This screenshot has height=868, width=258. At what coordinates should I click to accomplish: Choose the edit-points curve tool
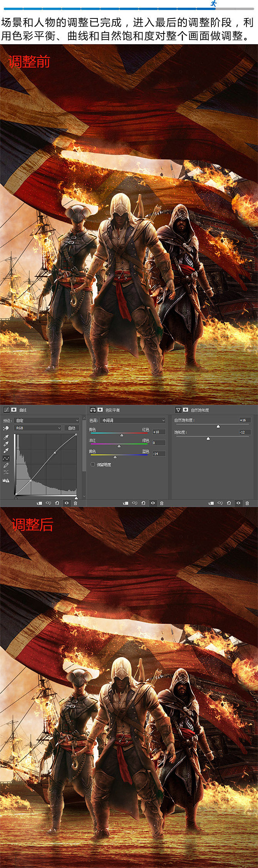[6, 458]
